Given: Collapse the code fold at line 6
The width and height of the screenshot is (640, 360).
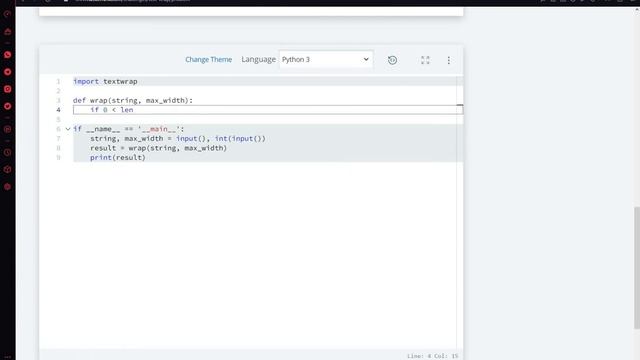Looking at the screenshot, I should coord(68,129).
